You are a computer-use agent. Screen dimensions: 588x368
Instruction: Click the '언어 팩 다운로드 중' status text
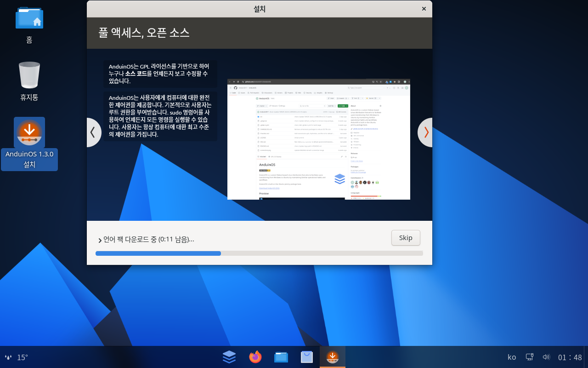click(x=149, y=240)
